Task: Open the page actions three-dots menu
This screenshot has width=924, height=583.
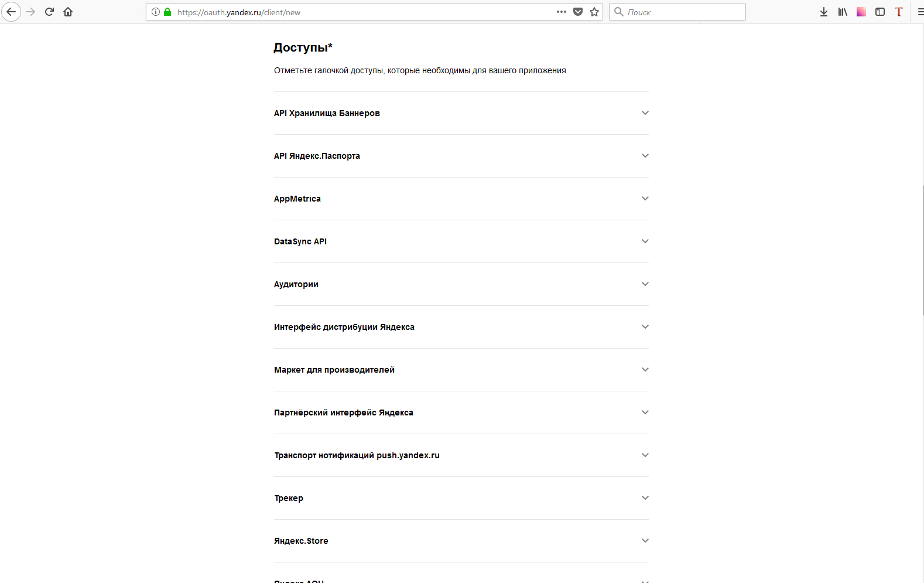Action: coord(562,12)
